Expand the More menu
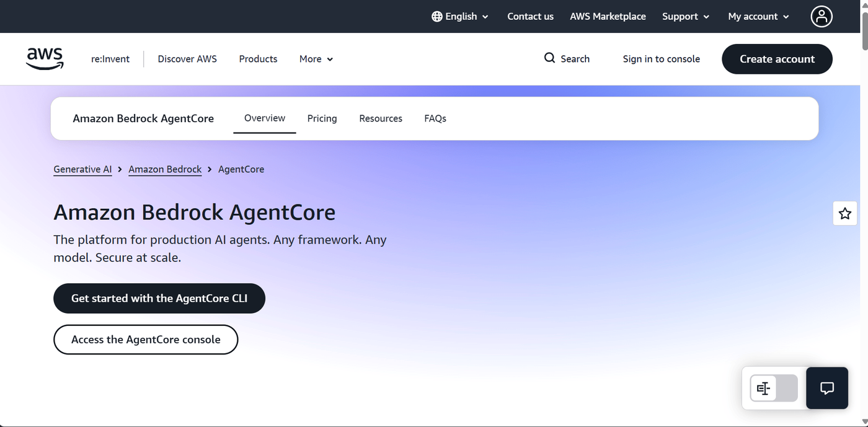 coord(316,59)
